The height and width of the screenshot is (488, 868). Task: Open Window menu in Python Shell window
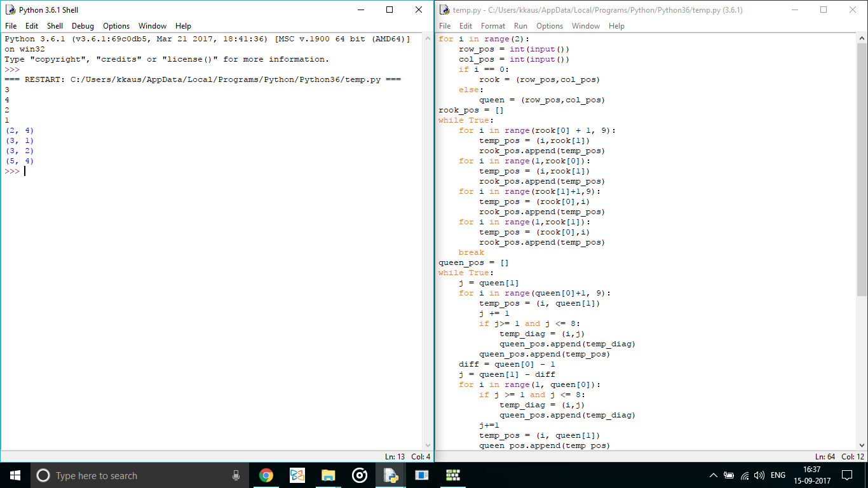point(153,26)
